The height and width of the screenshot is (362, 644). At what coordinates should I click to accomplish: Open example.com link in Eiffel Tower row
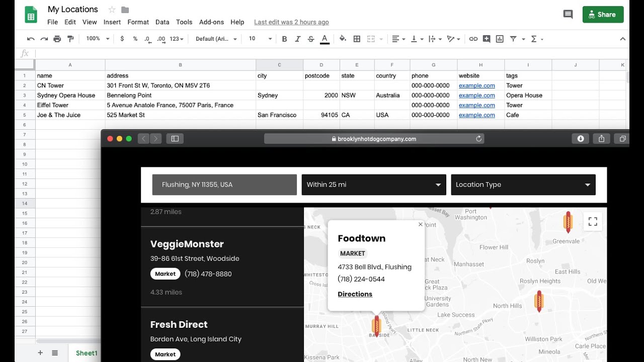coord(477,105)
